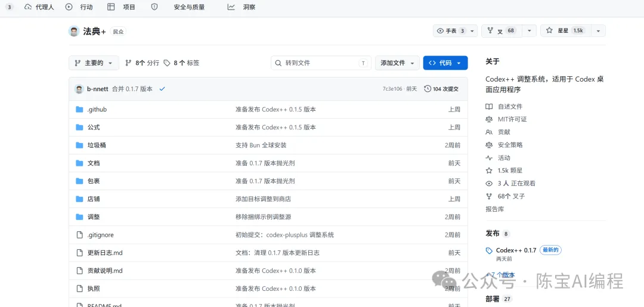Open commit hash 7c3e106

(392, 89)
